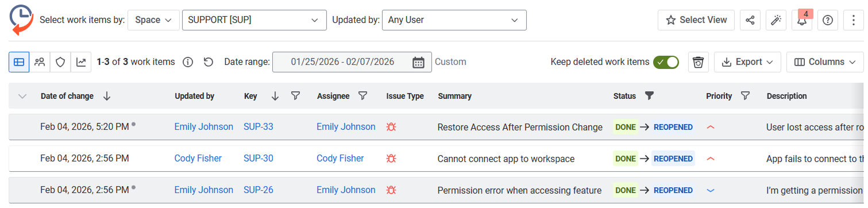Open the three-dot more options menu

853,20
